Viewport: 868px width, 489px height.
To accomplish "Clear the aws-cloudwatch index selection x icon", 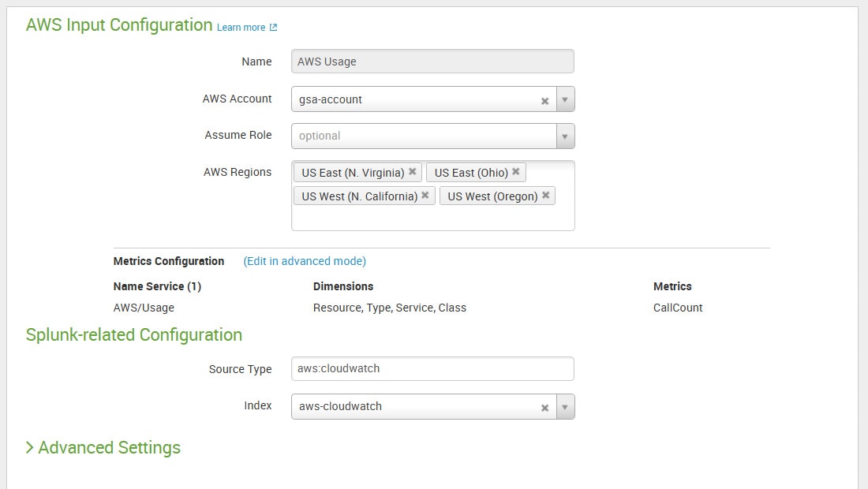I will click(x=544, y=408).
